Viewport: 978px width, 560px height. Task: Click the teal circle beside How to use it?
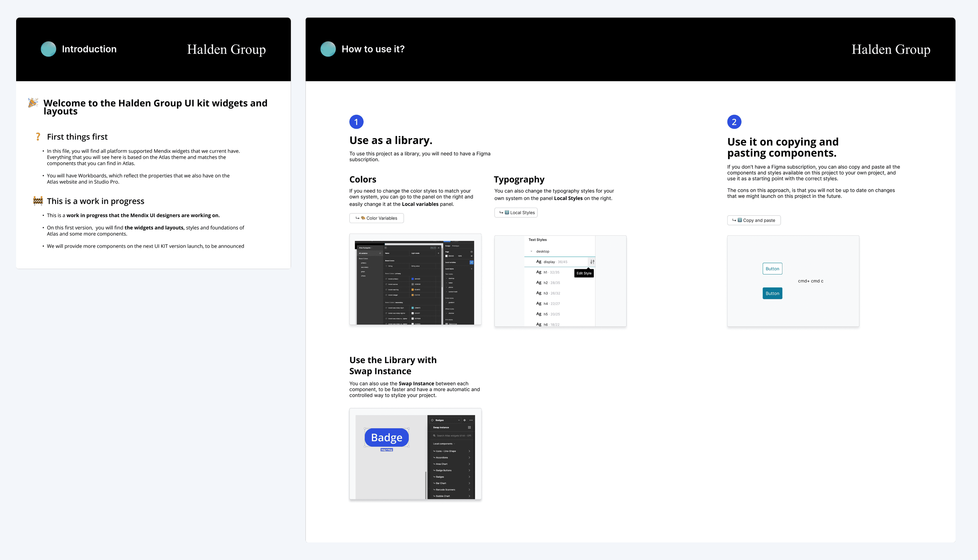328,49
